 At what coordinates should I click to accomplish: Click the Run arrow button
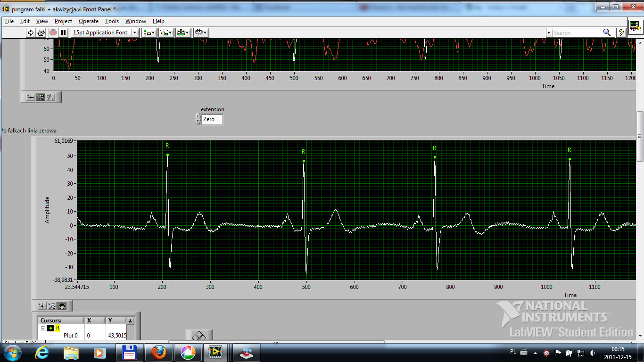pos(31,33)
